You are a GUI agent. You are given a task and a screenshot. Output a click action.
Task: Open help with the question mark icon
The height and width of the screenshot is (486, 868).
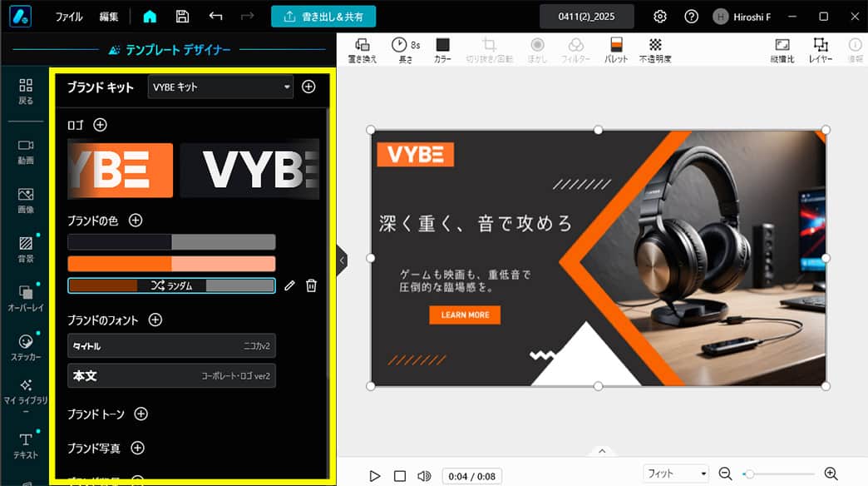(x=691, y=17)
